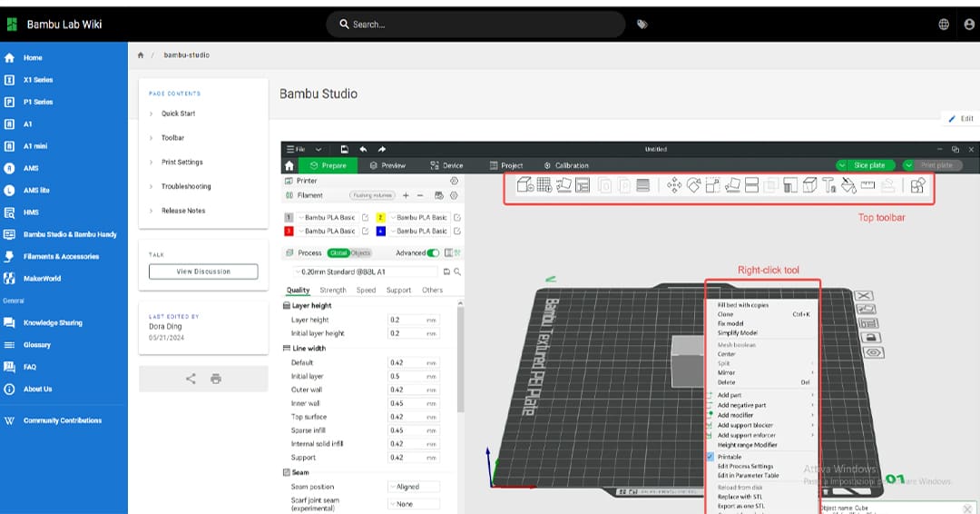Click breadcrumb home icon
The image size is (980, 514).
coord(141,55)
